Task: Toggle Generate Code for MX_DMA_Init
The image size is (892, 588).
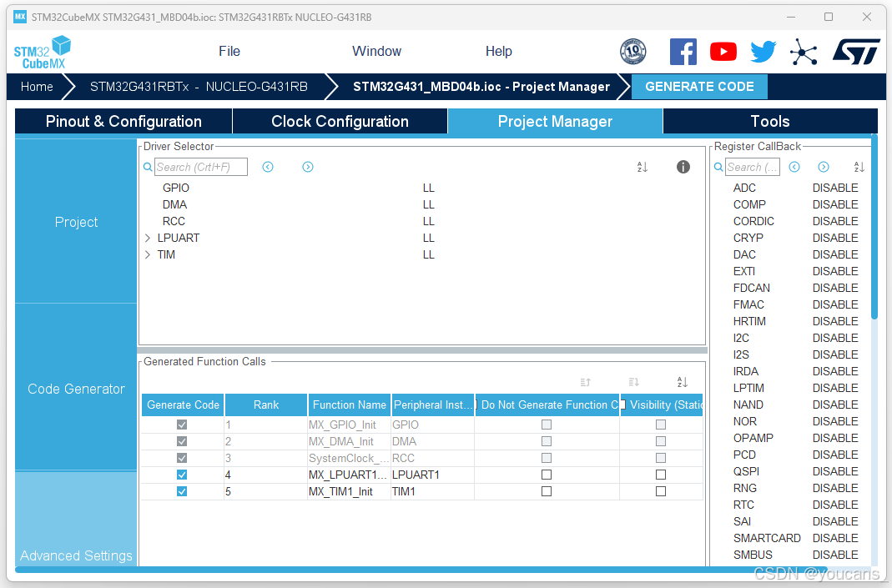Action: [182, 441]
